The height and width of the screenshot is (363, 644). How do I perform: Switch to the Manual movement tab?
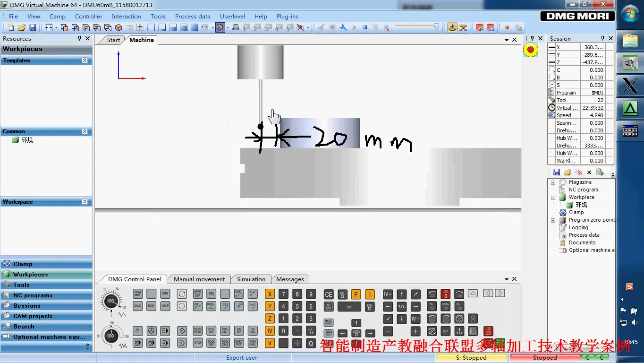pos(199,279)
